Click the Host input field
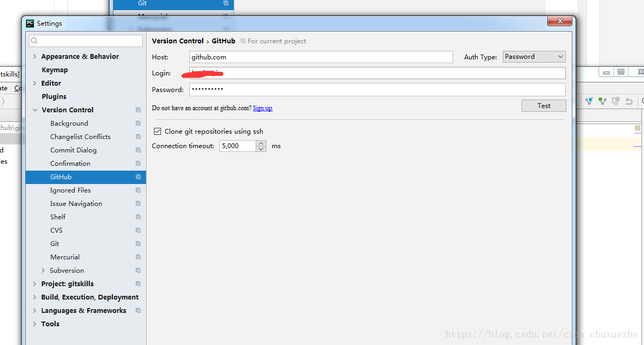 click(x=321, y=57)
